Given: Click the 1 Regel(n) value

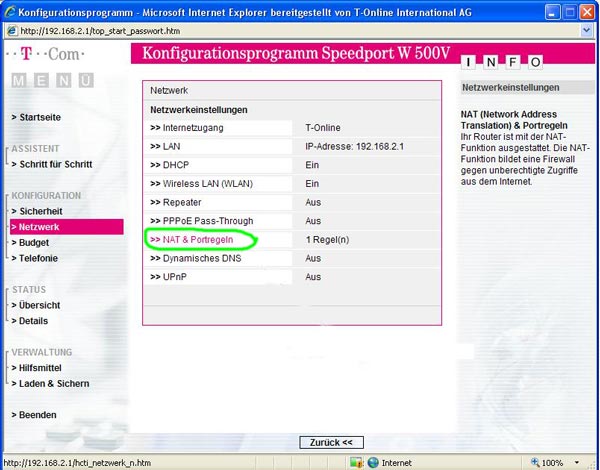Looking at the screenshot, I should point(327,240).
